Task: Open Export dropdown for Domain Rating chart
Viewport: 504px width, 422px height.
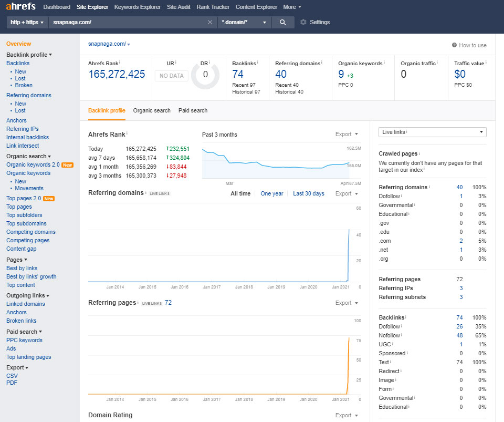Action: pyautogui.click(x=346, y=415)
